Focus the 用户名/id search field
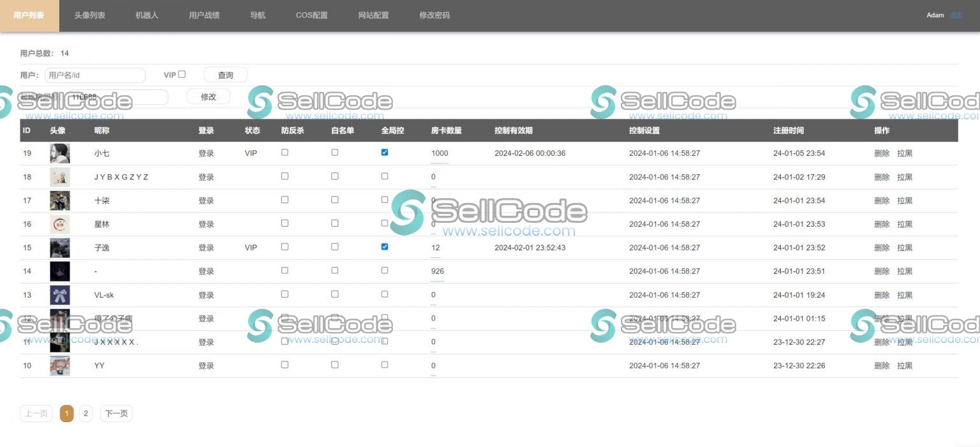Image resolution: width=980 pixels, height=447 pixels. [95, 75]
